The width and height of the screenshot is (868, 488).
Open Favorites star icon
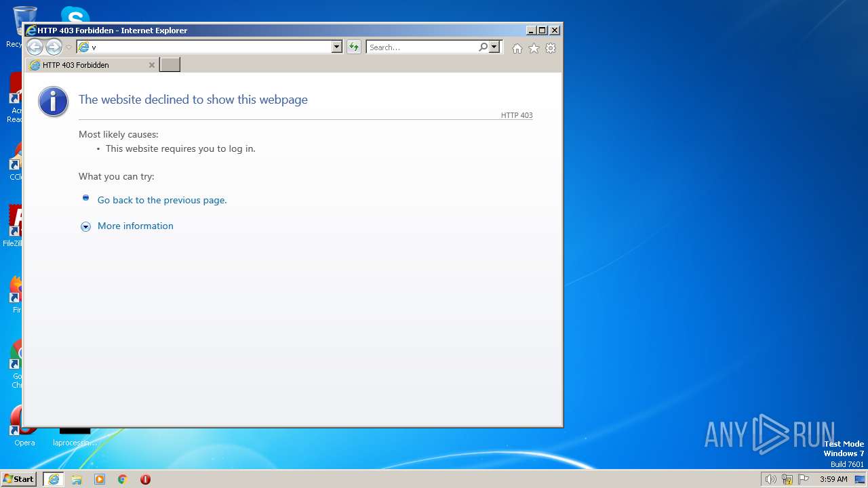534,48
